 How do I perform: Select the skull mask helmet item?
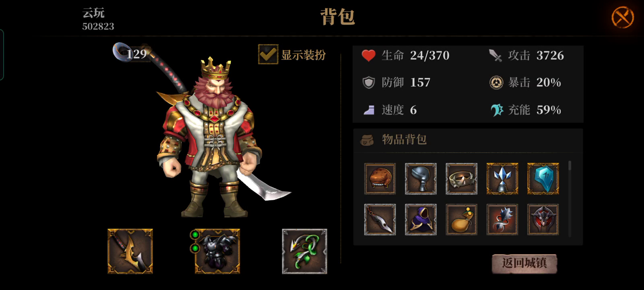coord(461,179)
